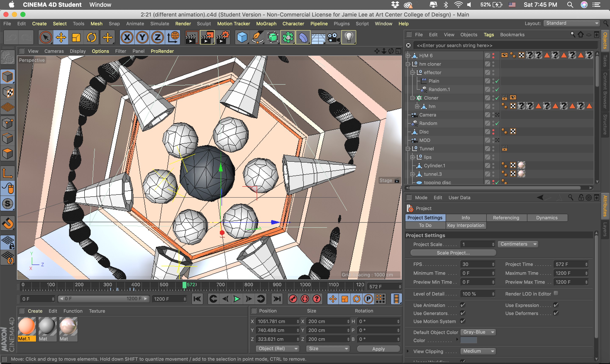Go to end of animation

[x=277, y=299]
